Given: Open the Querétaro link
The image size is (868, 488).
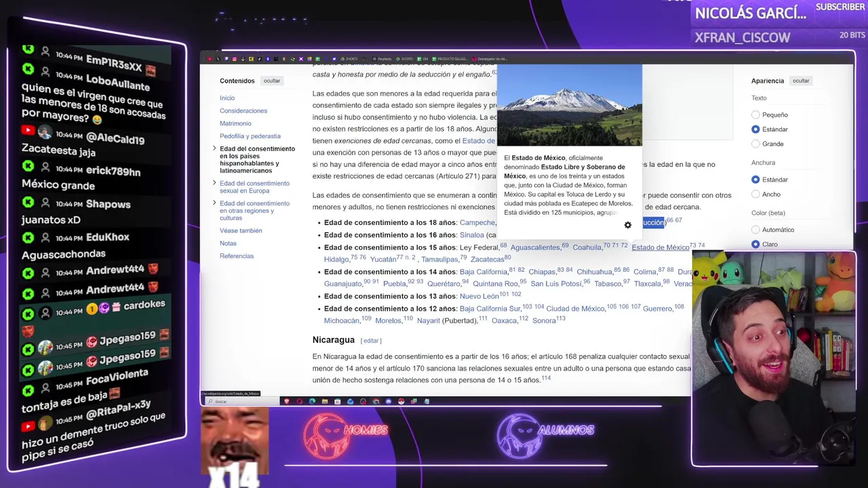Looking at the screenshot, I should point(443,284).
